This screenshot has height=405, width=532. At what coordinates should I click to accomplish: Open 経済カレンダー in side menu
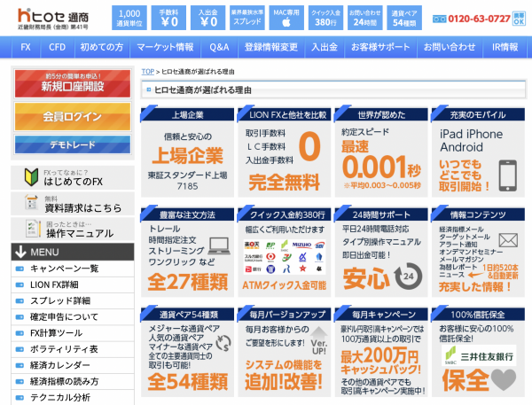point(73,365)
